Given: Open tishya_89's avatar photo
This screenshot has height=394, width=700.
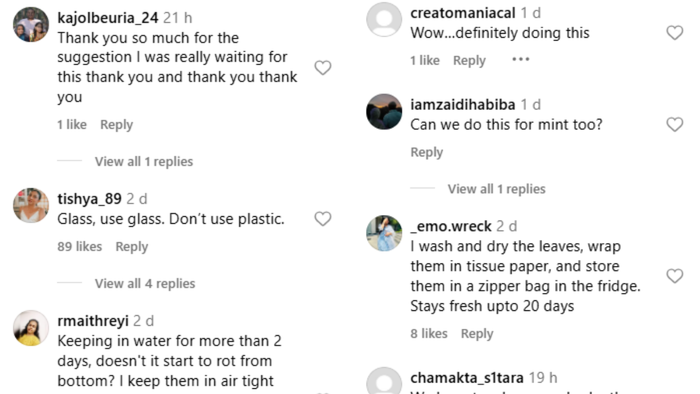Looking at the screenshot, I should 31,205.
